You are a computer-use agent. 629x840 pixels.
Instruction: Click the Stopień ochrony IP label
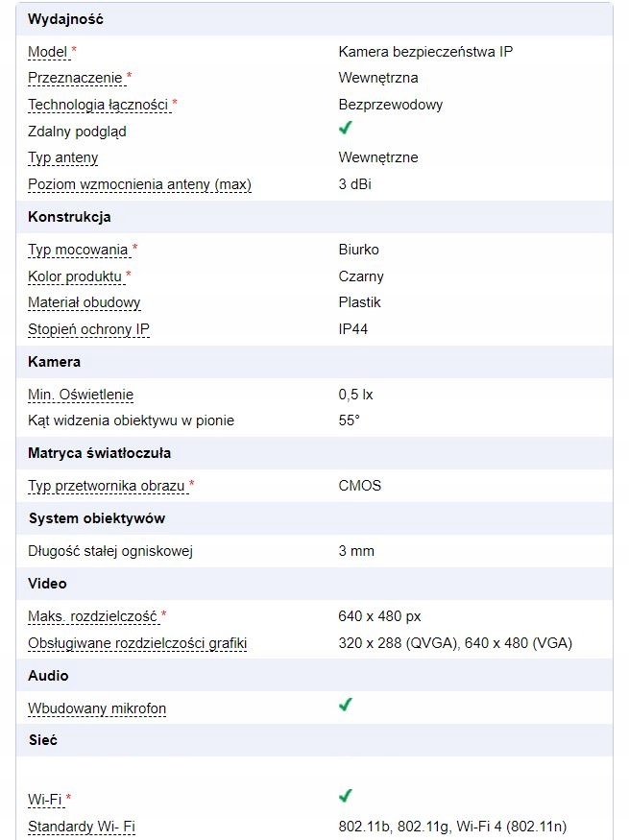pos(88,329)
